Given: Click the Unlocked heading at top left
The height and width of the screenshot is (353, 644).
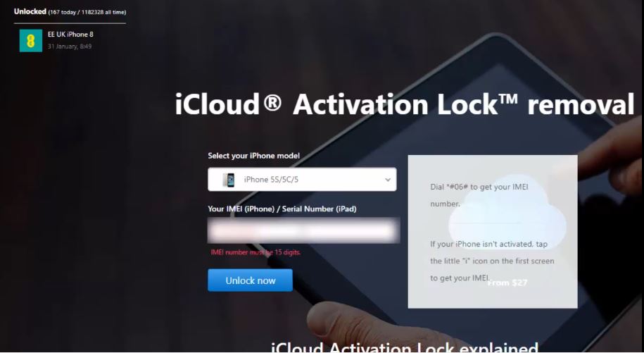Looking at the screenshot, I should point(30,11).
